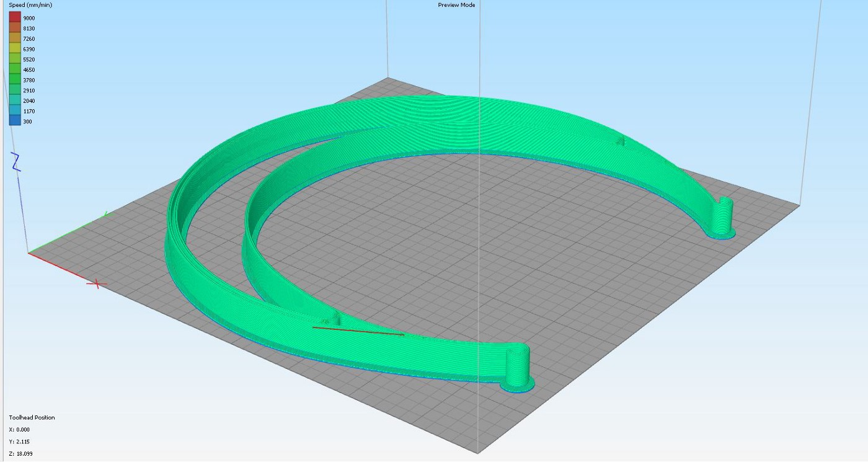Click the 9000 speed legend swatch

coord(15,18)
